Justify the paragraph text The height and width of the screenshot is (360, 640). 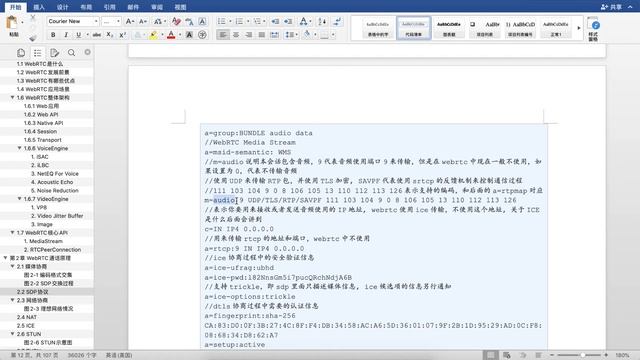(262, 35)
